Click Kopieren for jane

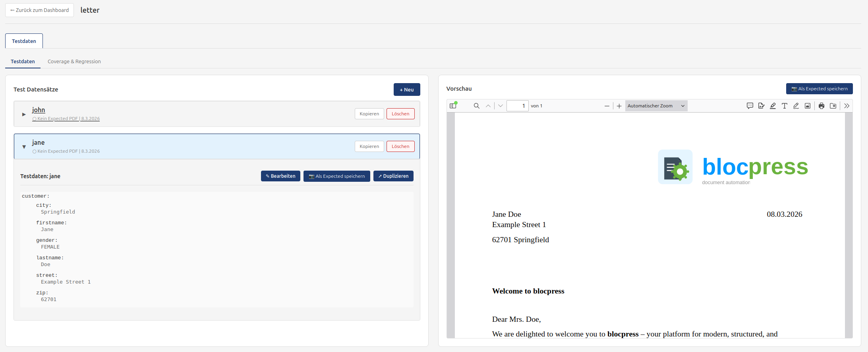[369, 146]
